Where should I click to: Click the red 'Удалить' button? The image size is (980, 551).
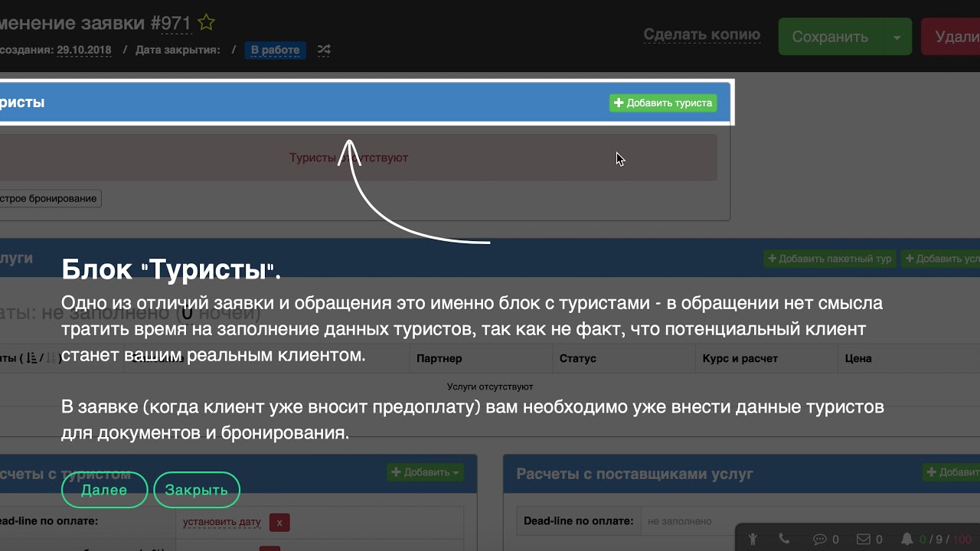[x=950, y=37]
